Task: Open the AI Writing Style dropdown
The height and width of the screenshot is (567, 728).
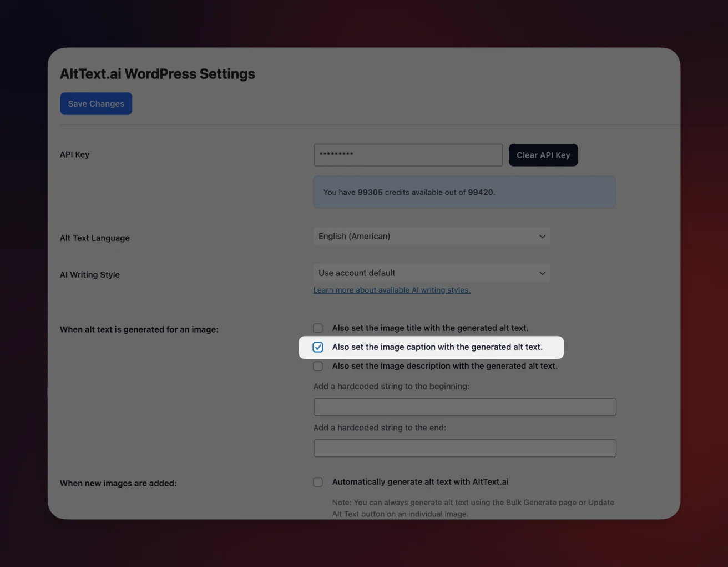Action: [432, 273]
